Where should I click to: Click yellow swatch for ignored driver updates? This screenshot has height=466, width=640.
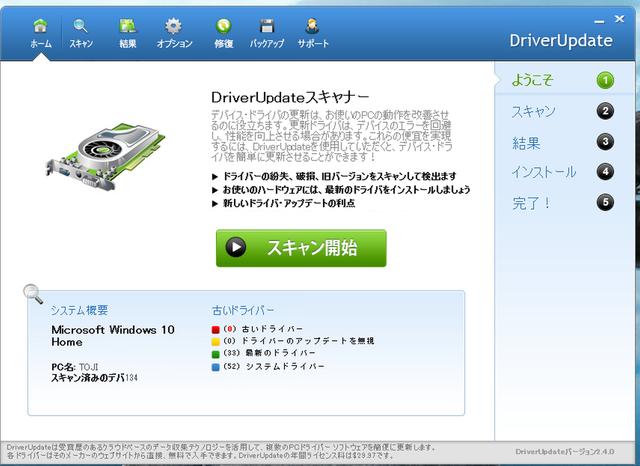point(216,341)
